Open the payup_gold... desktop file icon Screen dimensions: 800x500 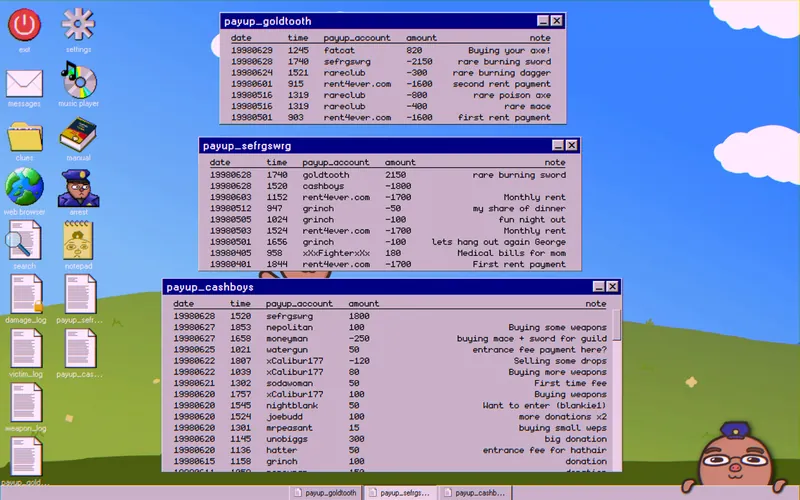click(26, 456)
